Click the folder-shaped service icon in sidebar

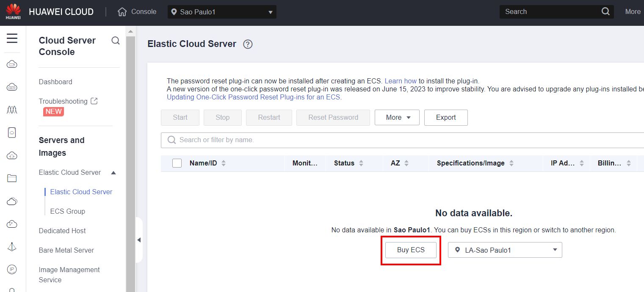(12, 178)
